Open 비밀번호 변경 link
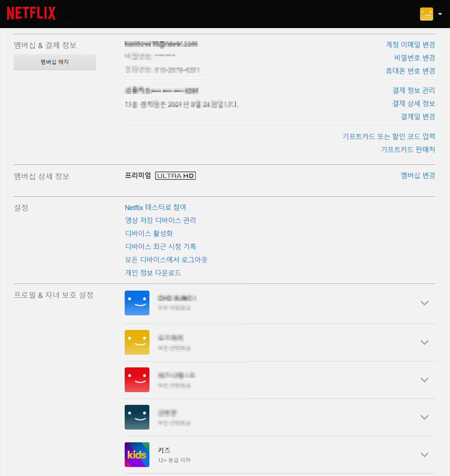The image size is (450, 476). [414, 58]
